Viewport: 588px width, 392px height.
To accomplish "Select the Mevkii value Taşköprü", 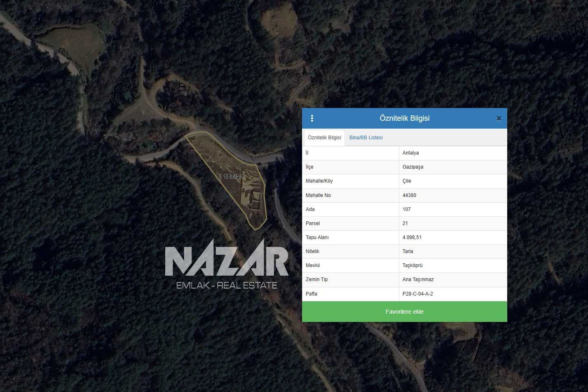I will point(412,265).
